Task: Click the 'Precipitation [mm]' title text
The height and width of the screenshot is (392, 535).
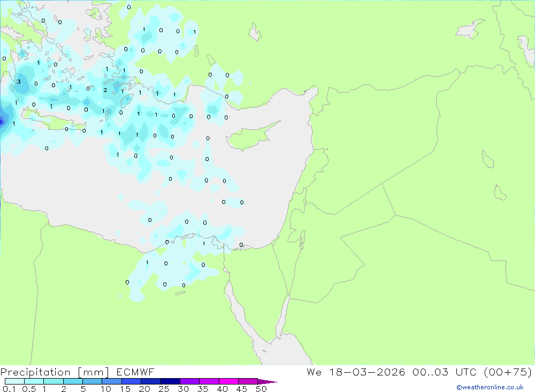Action: 55,372
